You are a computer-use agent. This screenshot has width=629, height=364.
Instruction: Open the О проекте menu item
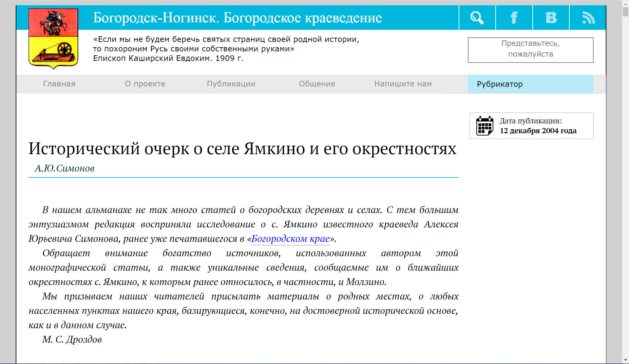(145, 84)
